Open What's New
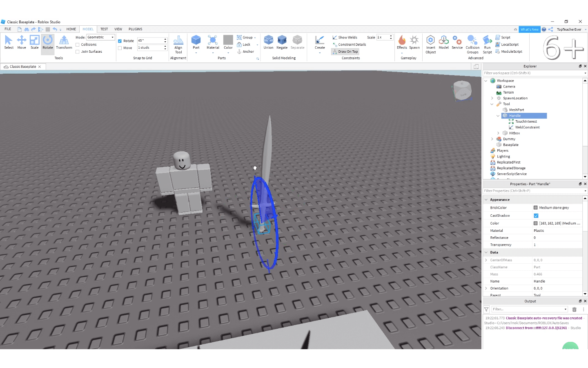Screen dimensions: 588x368 tap(529, 29)
